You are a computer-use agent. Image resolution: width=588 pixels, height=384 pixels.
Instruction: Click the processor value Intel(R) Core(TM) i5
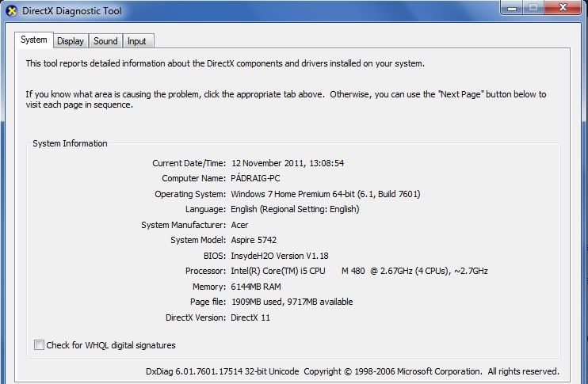[x=359, y=271]
